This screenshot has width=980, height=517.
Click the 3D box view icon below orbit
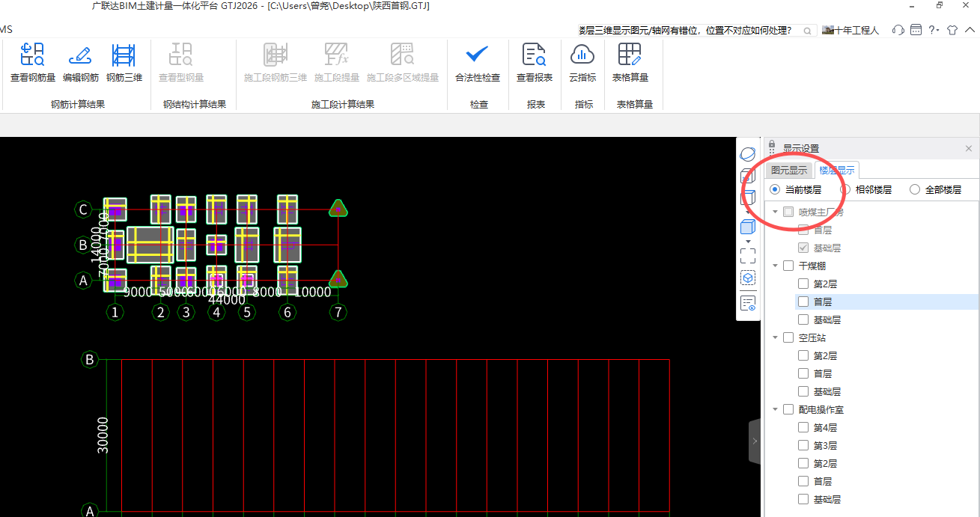pyautogui.click(x=748, y=177)
